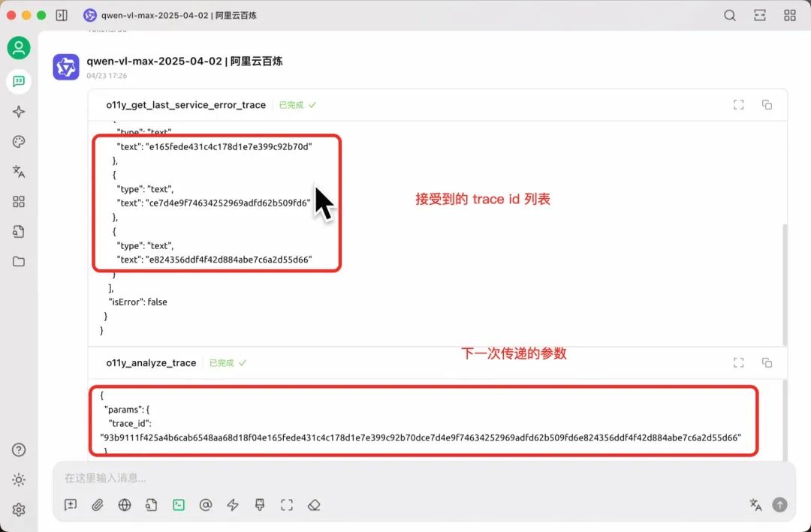Select the painter palette icon in sidebar
The image size is (811, 532).
pos(19,141)
